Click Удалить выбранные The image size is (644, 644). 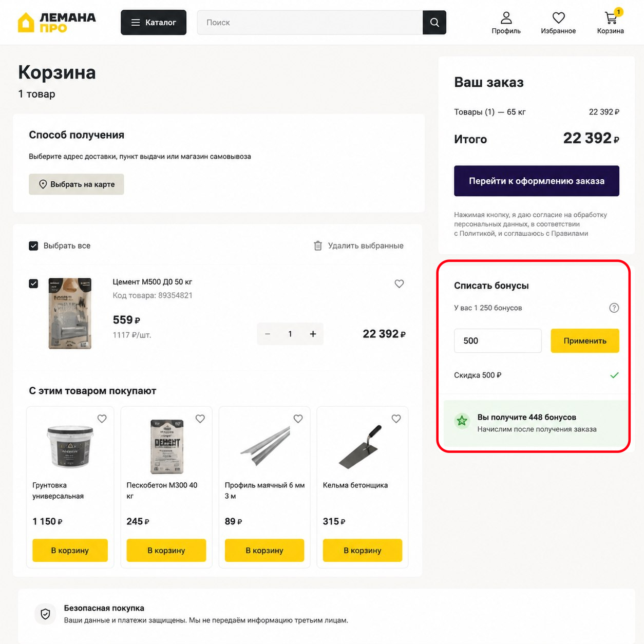(x=358, y=245)
